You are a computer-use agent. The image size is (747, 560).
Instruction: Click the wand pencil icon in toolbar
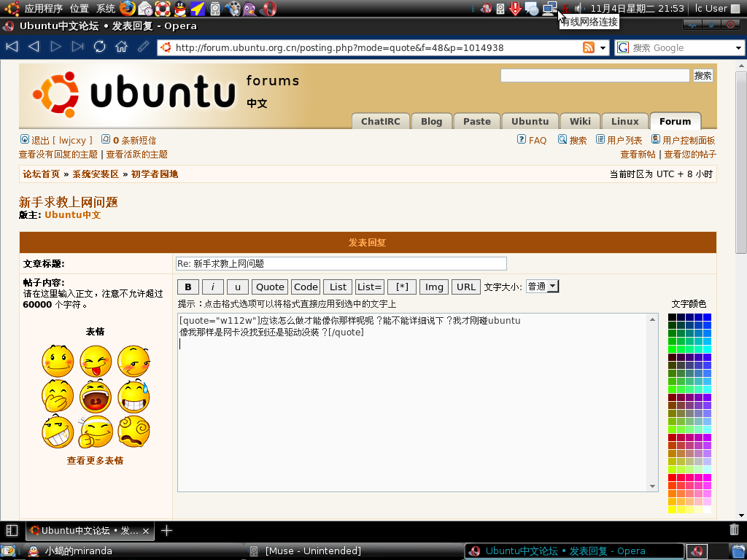click(x=144, y=47)
